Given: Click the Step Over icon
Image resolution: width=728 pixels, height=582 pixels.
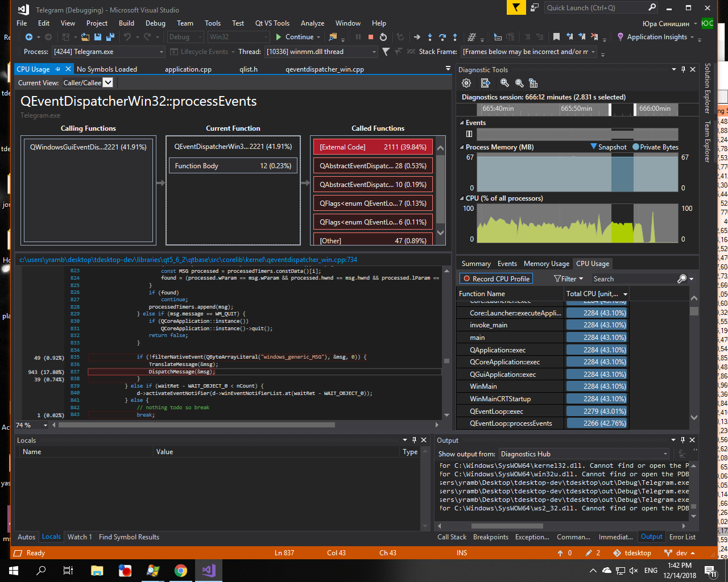Looking at the screenshot, I should 442,37.
